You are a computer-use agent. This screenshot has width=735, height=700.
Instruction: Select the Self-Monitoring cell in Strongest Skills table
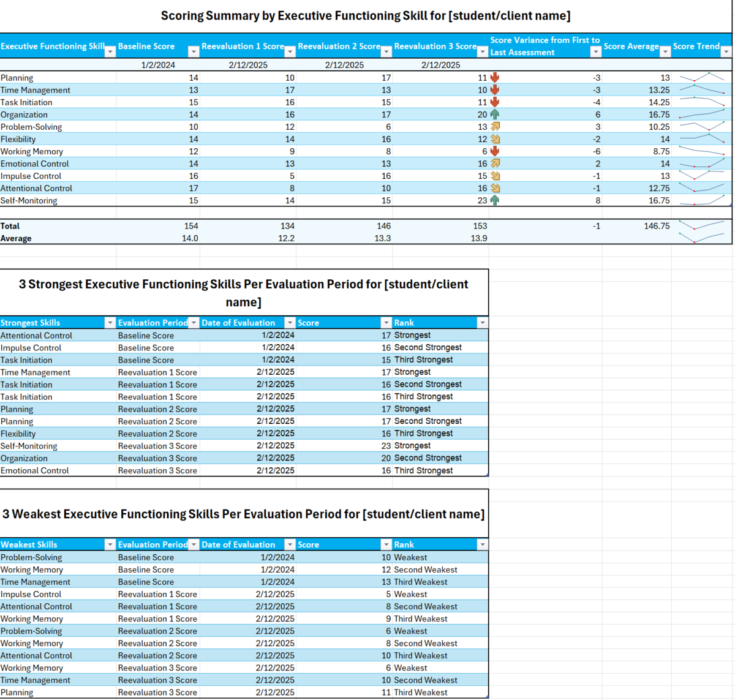pos(58,446)
